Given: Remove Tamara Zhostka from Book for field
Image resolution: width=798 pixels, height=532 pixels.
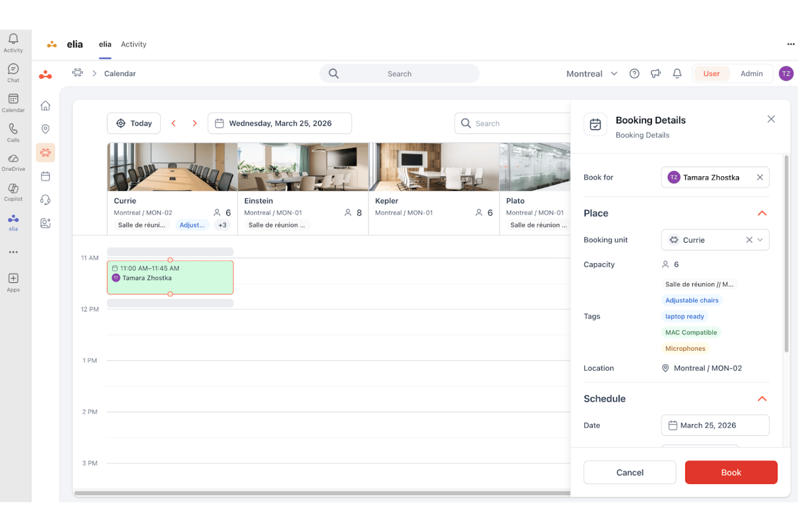Looking at the screenshot, I should 760,177.
